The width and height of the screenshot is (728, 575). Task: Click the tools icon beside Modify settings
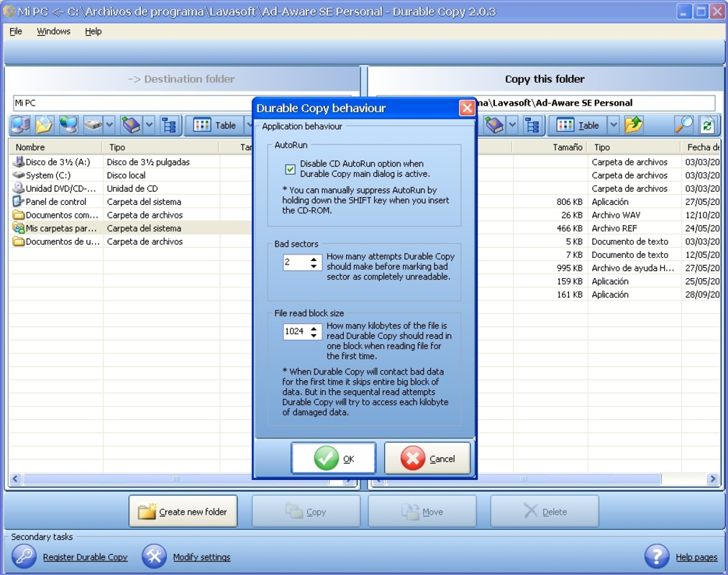tap(154, 556)
